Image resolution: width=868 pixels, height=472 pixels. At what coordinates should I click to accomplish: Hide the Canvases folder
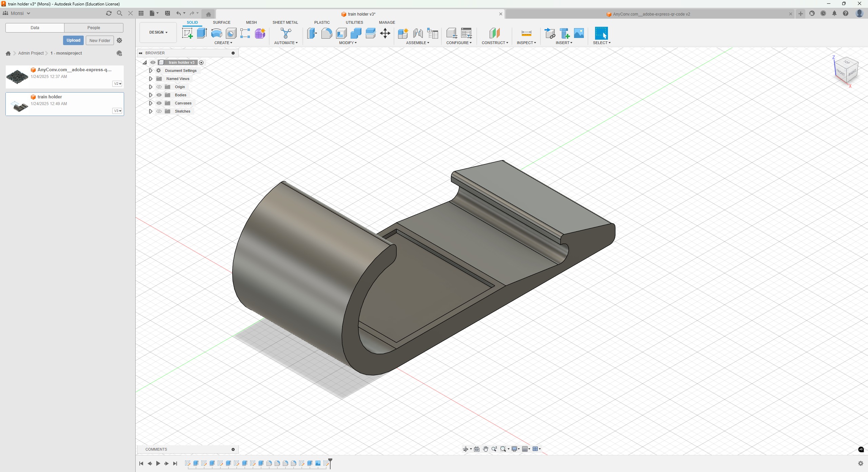tap(159, 103)
